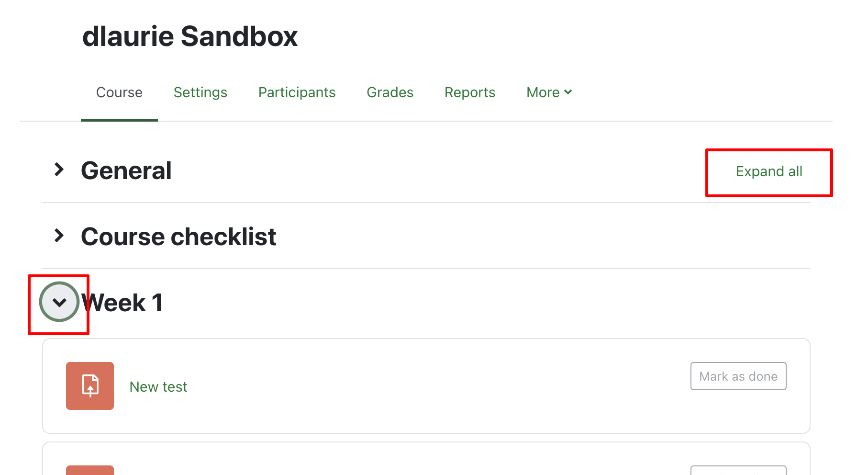The image size is (868, 475).
Task: Click the Week 1 section title
Action: pyautogui.click(x=122, y=303)
